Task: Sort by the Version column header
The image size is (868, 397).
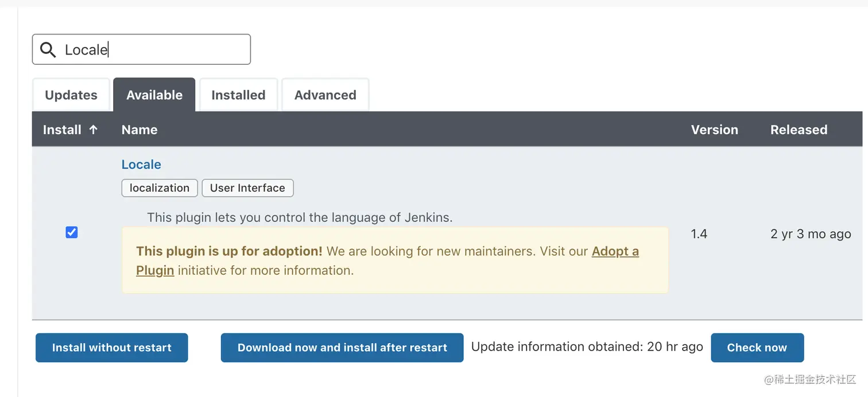Action: coord(714,130)
